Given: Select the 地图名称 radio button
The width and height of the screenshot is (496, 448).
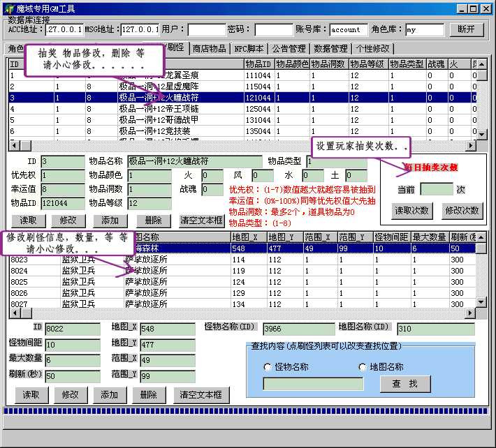Looking at the screenshot, I should pyautogui.click(x=363, y=367).
